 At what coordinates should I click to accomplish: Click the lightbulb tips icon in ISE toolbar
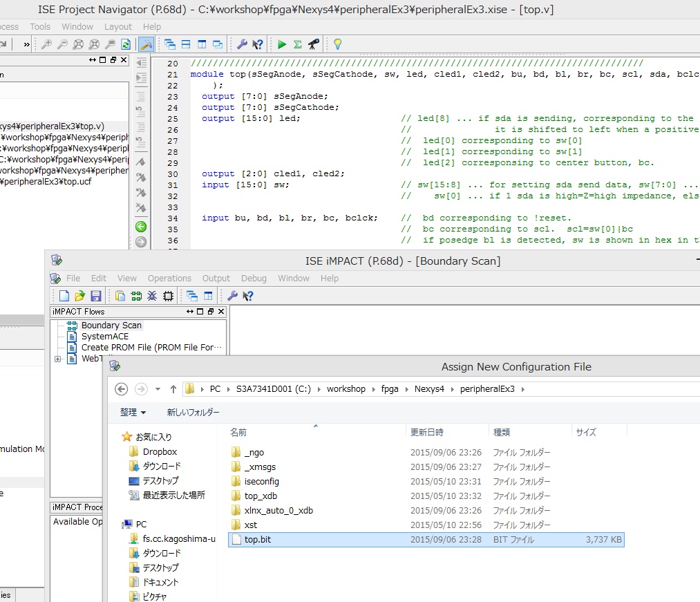[x=337, y=44]
